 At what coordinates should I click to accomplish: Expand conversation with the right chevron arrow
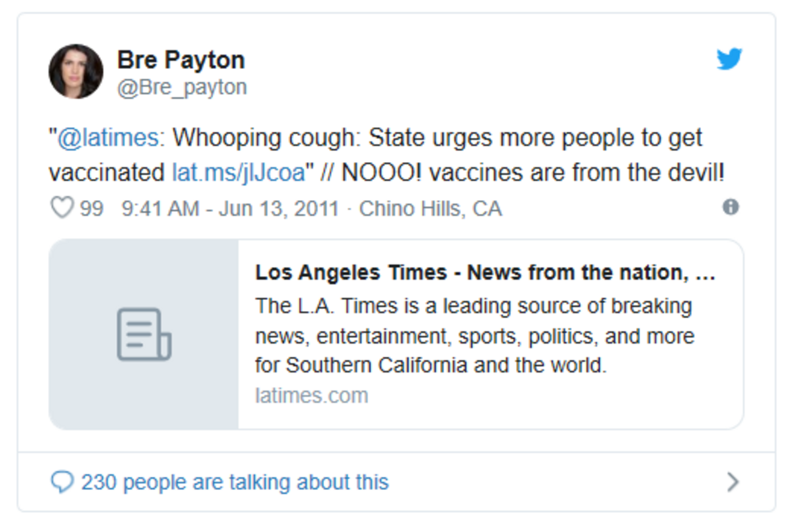pos(733,482)
